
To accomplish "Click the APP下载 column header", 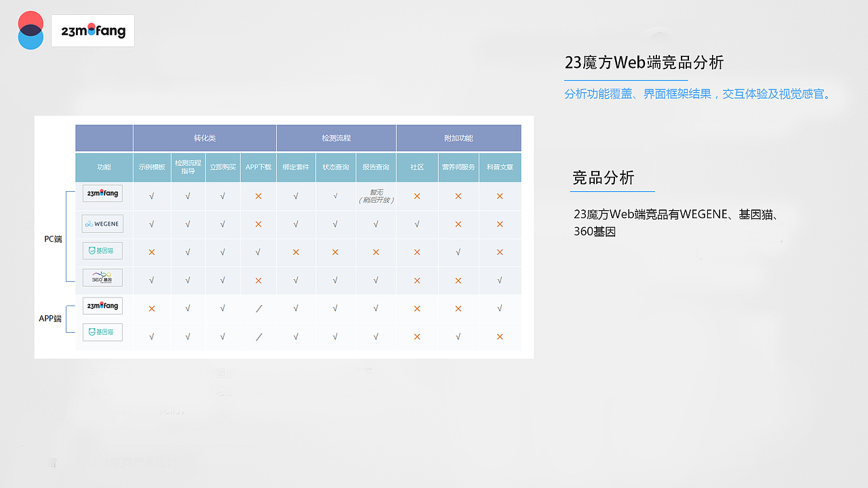I will pyautogui.click(x=258, y=167).
